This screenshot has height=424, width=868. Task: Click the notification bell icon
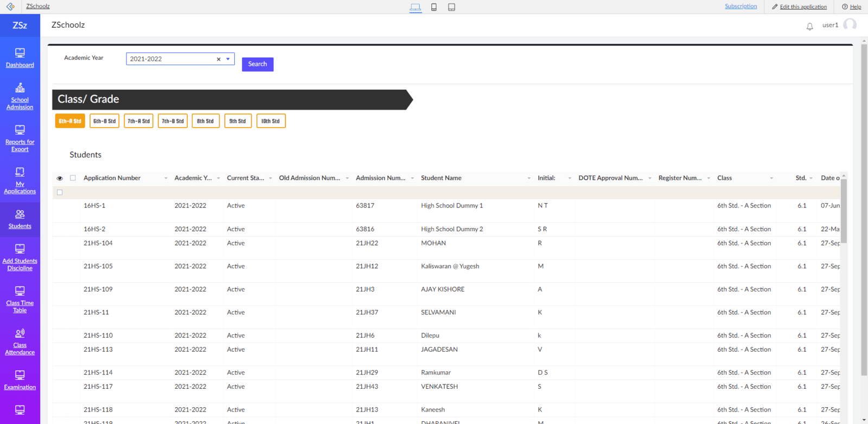[x=809, y=26]
